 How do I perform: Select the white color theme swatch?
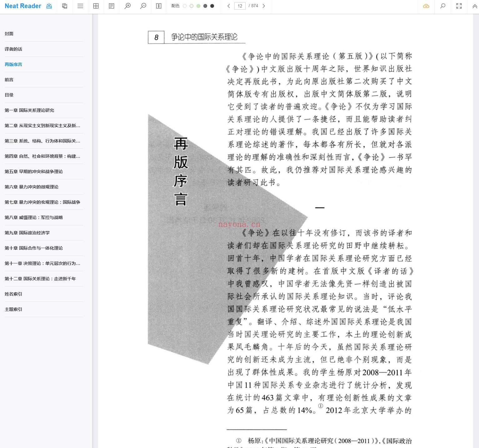point(185,6)
